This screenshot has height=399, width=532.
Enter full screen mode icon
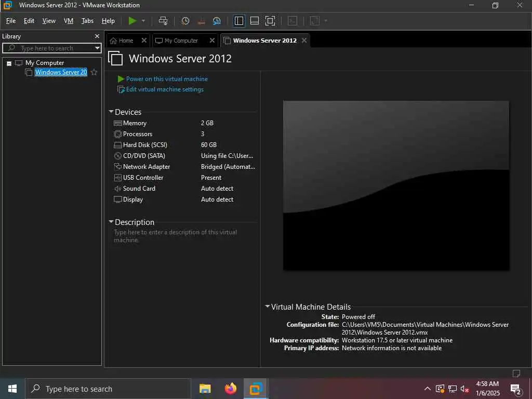tap(270, 21)
